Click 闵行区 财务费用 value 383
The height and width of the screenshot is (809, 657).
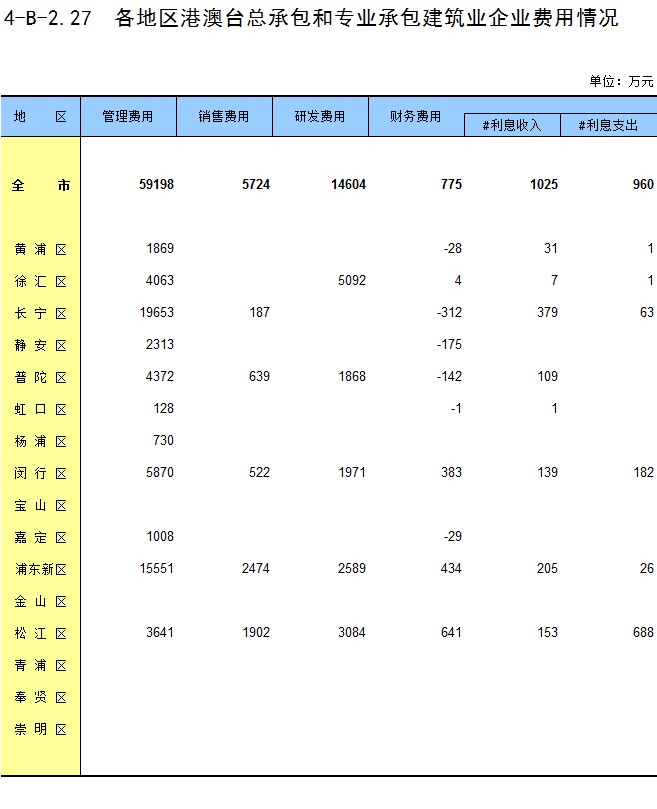pyautogui.click(x=449, y=473)
